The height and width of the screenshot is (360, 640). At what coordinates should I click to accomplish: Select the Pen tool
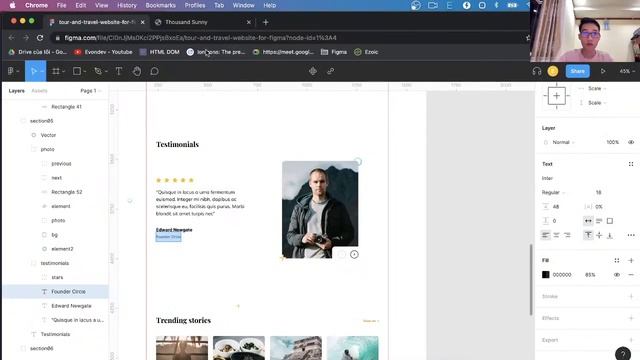tap(98, 71)
